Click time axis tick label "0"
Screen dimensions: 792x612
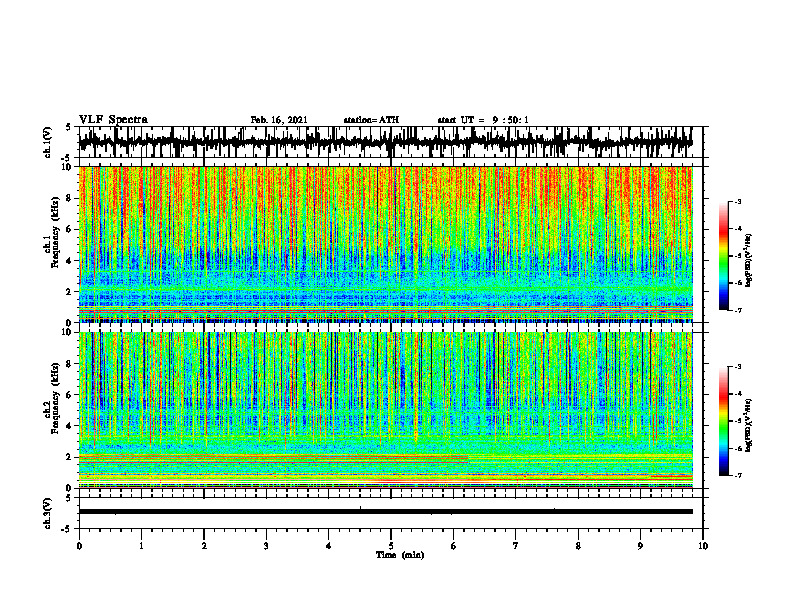79,546
